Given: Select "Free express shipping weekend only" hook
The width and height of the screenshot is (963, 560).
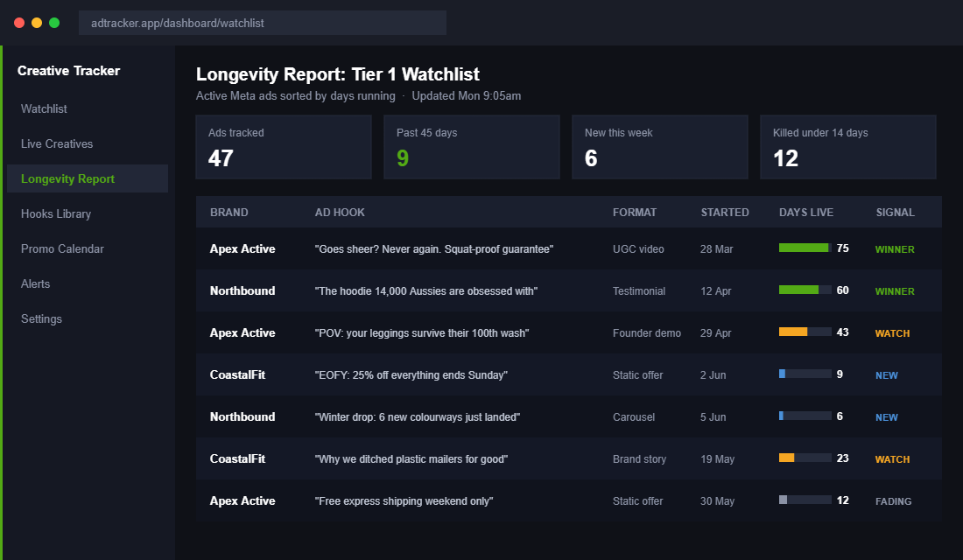Looking at the screenshot, I should 404,501.
